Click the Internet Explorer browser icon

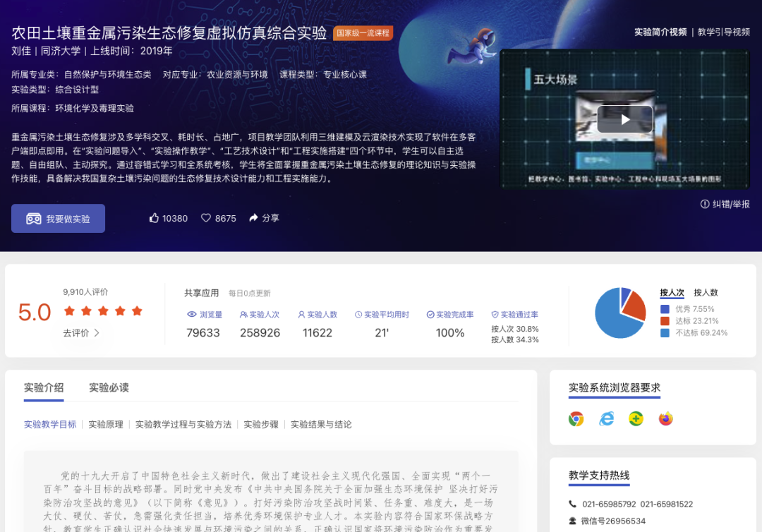[605, 418]
